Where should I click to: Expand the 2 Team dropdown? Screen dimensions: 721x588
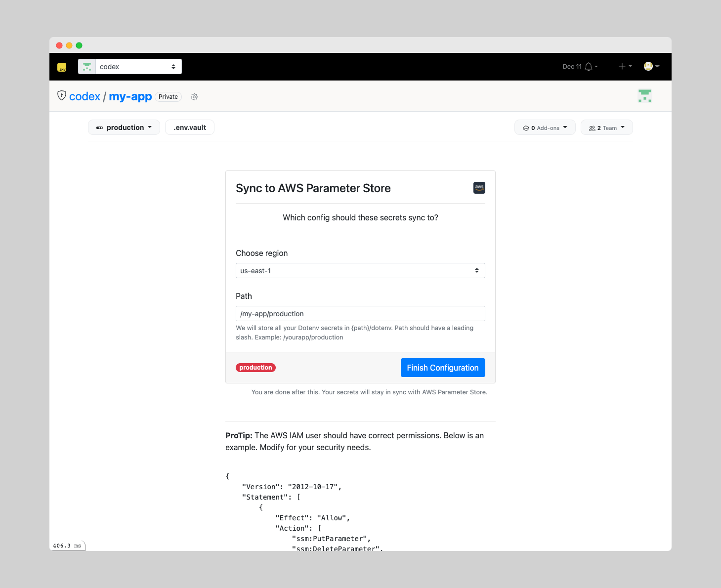point(607,127)
